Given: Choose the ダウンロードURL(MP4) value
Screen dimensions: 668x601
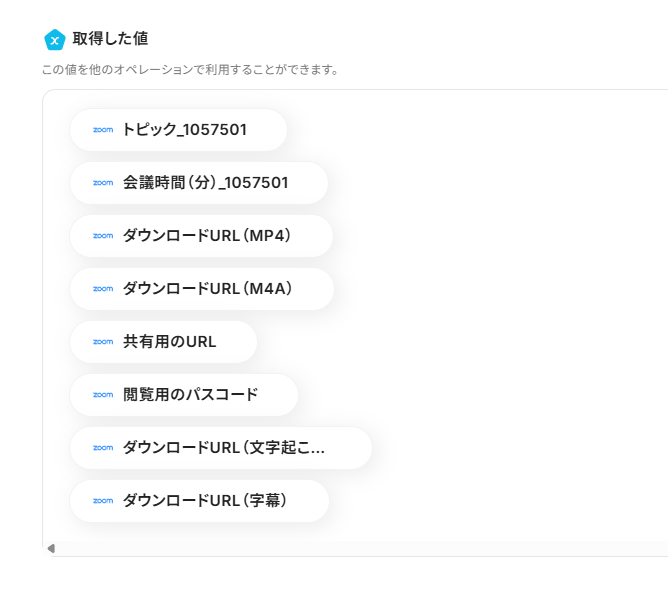Looking at the screenshot, I should pyautogui.click(x=207, y=236).
